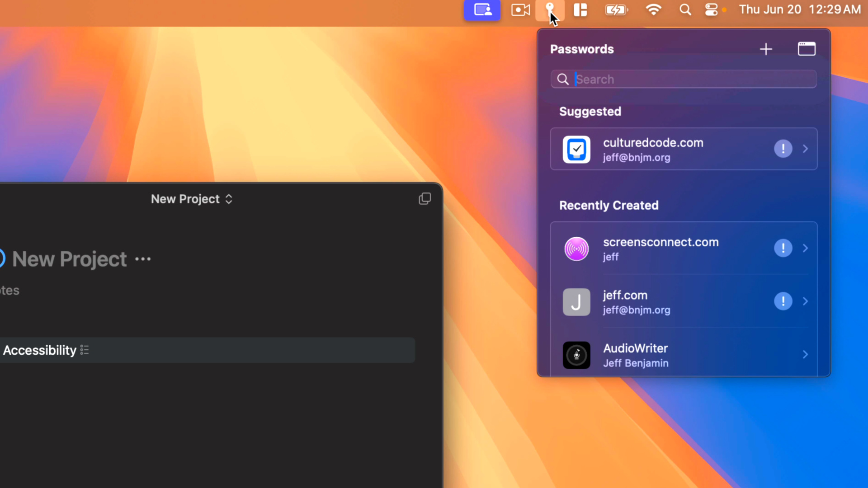Click the warning badge on screensconnect.com entry
Image resolution: width=868 pixels, height=488 pixels.
click(x=783, y=248)
